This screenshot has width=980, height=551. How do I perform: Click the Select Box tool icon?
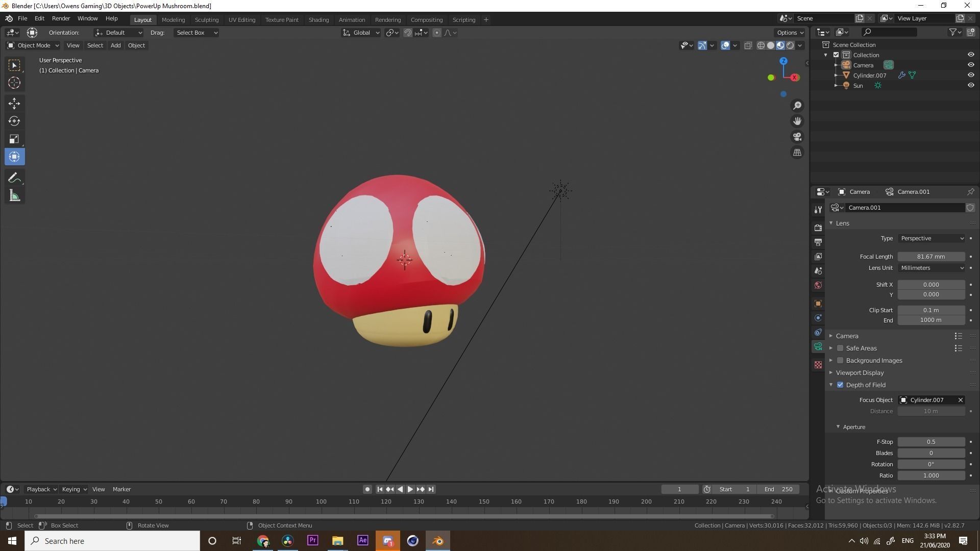pyautogui.click(x=14, y=65)
